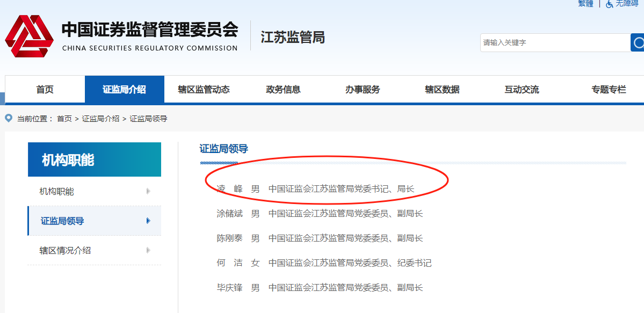Viewport: 644px width, 313px height.
Task: Open the 办事服务 navigation tab
Action: tap(363, 90)
